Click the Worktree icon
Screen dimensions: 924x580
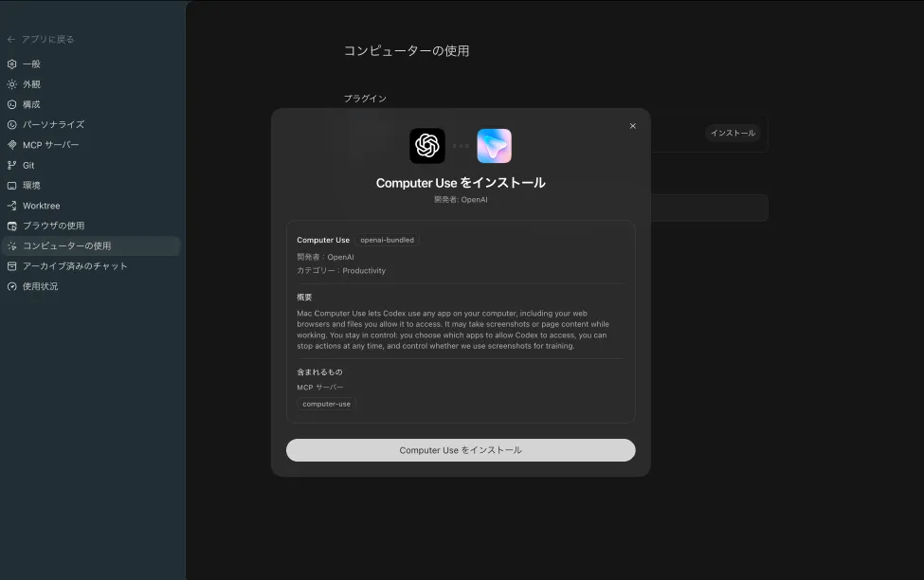tap(11, 206)
